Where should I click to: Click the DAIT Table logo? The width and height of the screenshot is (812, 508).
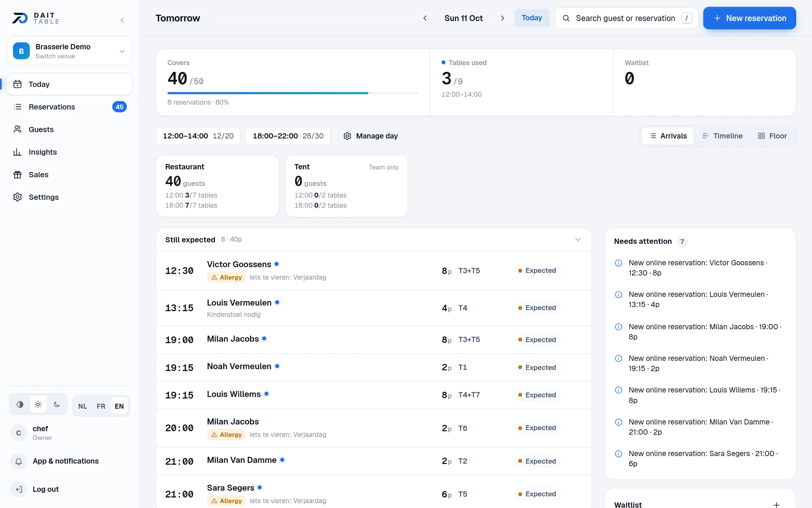coord(36,18)
